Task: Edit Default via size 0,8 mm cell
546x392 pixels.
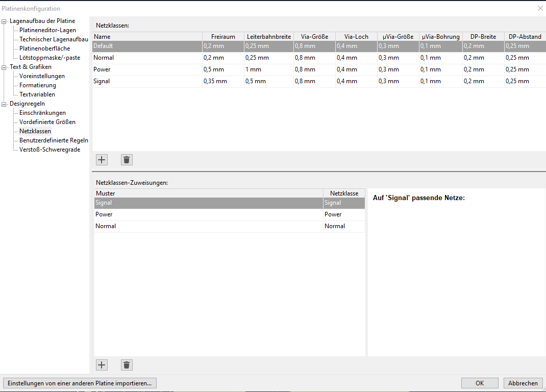Action: tap(314, 46)
